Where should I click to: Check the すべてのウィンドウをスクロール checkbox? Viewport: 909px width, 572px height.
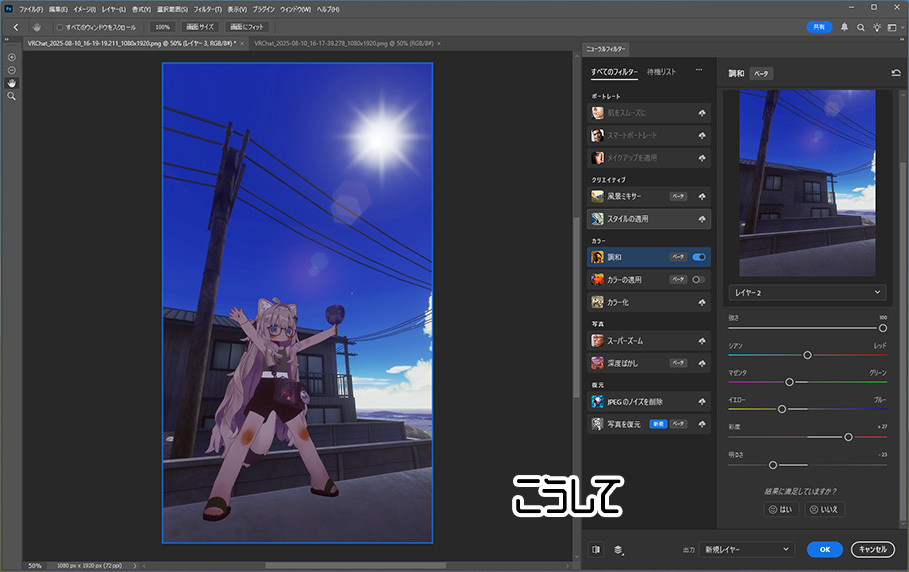point(59,27)
